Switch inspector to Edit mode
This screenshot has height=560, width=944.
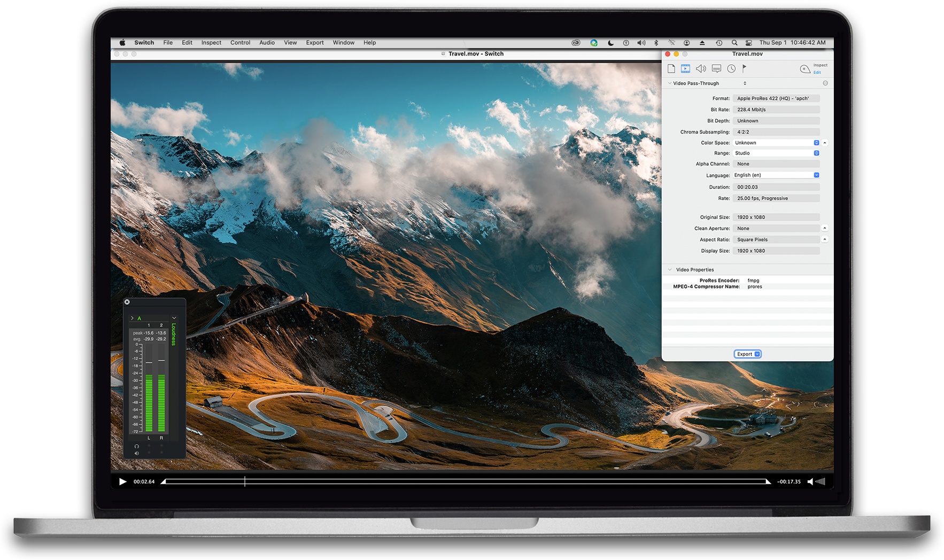(817, 72)
